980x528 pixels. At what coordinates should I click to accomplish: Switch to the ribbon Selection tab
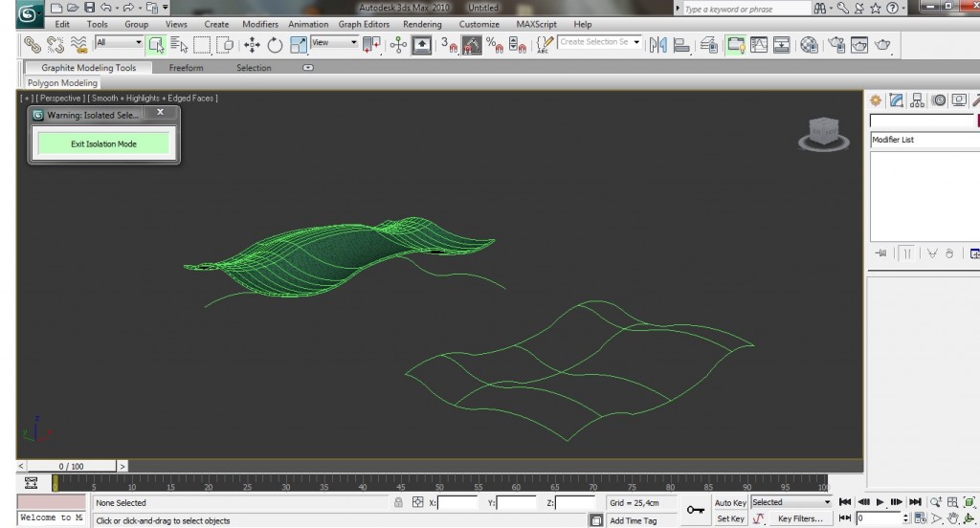point(253,68)
